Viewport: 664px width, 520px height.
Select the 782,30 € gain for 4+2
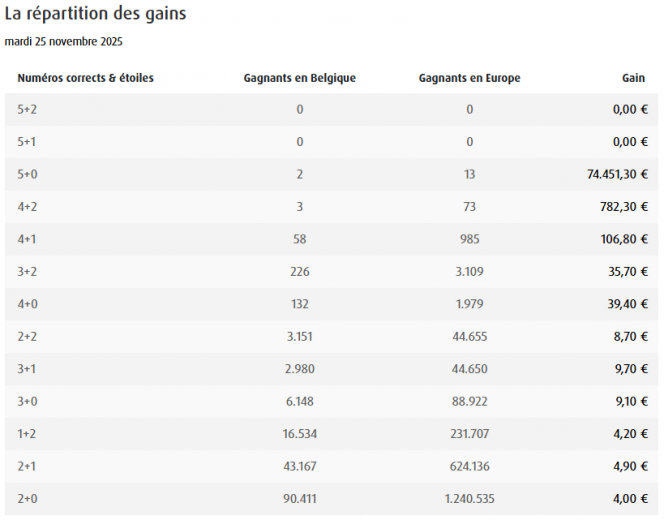626,207
